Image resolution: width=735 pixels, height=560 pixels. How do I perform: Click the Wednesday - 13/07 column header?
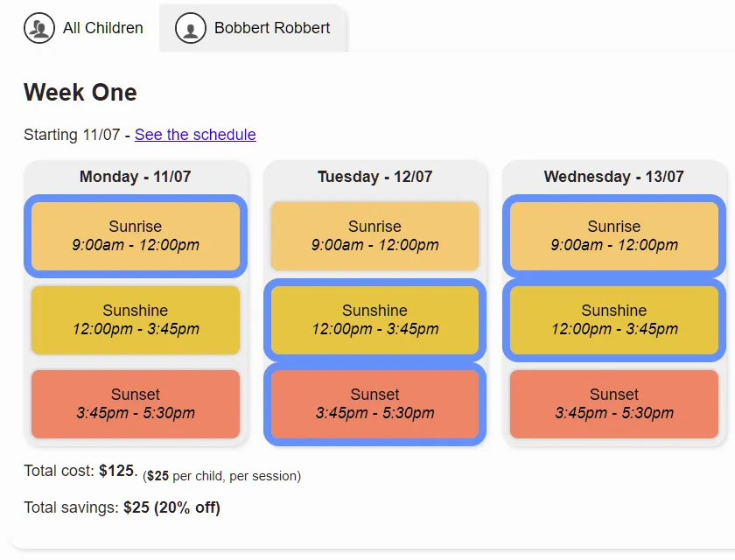pyautogui.click(x=614, y=177)
